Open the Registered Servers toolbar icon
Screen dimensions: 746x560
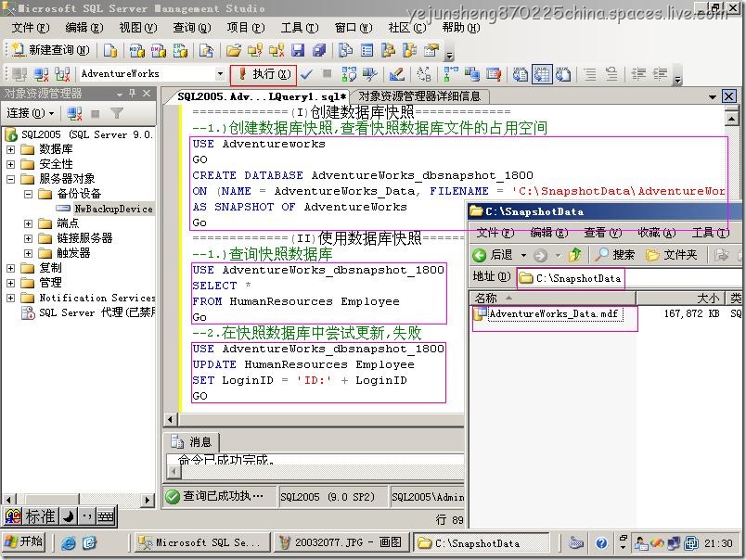[345, 50]
